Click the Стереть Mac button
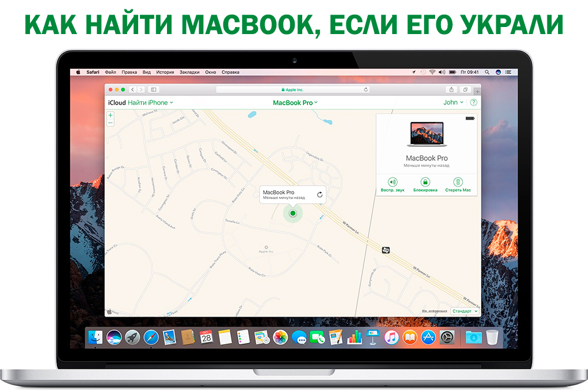 tap(458, 184)
